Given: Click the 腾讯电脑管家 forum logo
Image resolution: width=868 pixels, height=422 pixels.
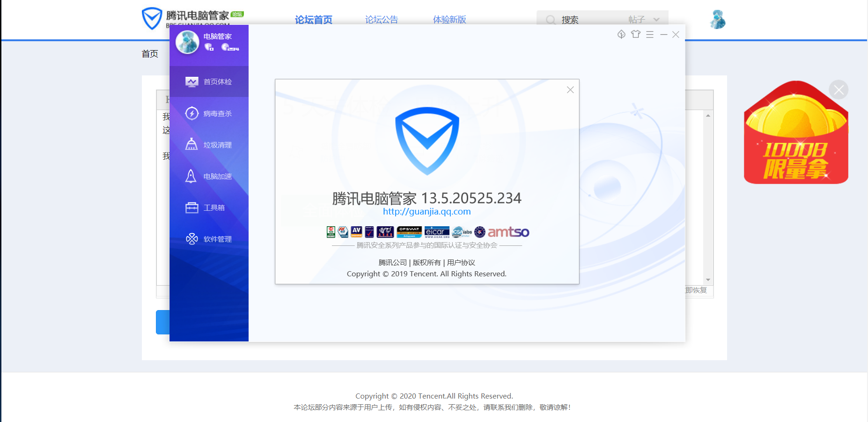Looking at the screenshot, I should [192, 18].
